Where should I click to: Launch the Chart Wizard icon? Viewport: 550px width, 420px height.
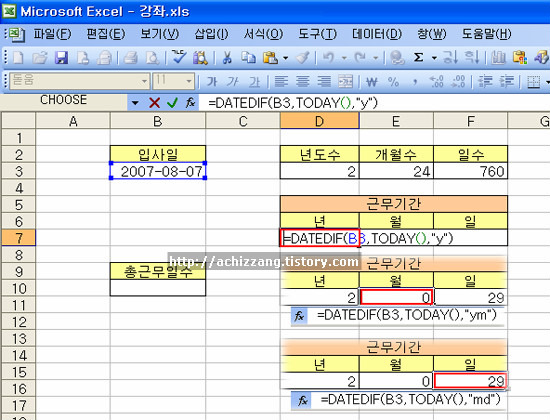pyautogui.click(x=498, y=58)
